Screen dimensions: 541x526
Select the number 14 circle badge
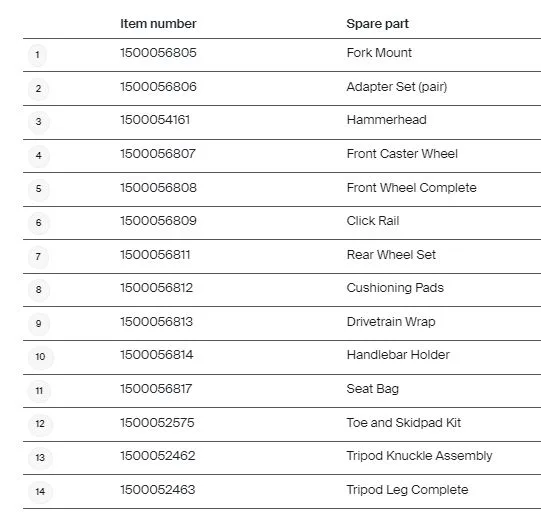coord(40,492)
